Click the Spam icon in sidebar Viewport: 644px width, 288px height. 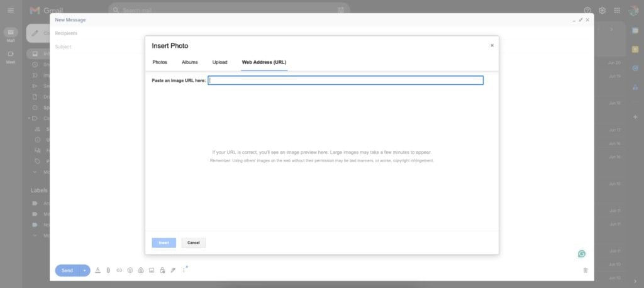(x=35, y=108)
